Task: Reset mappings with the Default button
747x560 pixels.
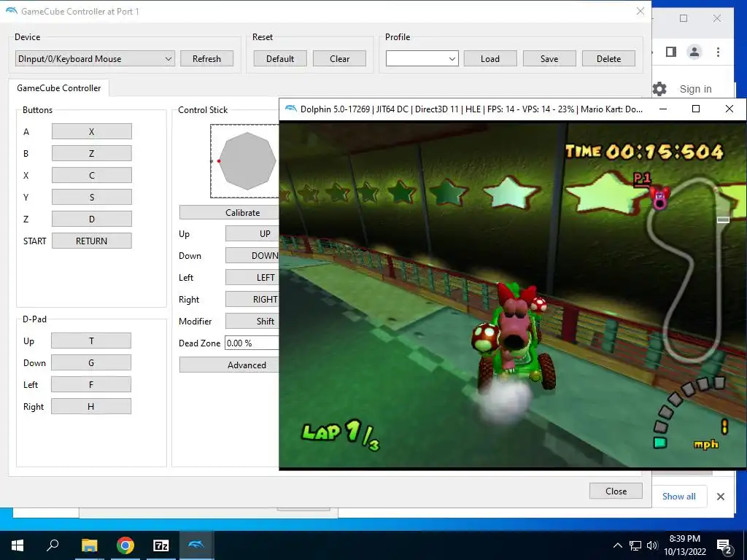Action: [280, 58]
